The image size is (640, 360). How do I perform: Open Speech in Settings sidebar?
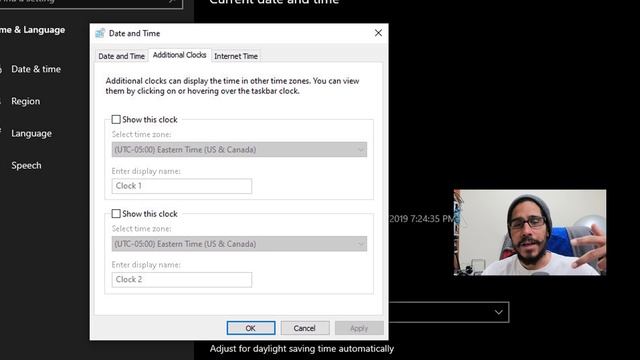point(27,165)
